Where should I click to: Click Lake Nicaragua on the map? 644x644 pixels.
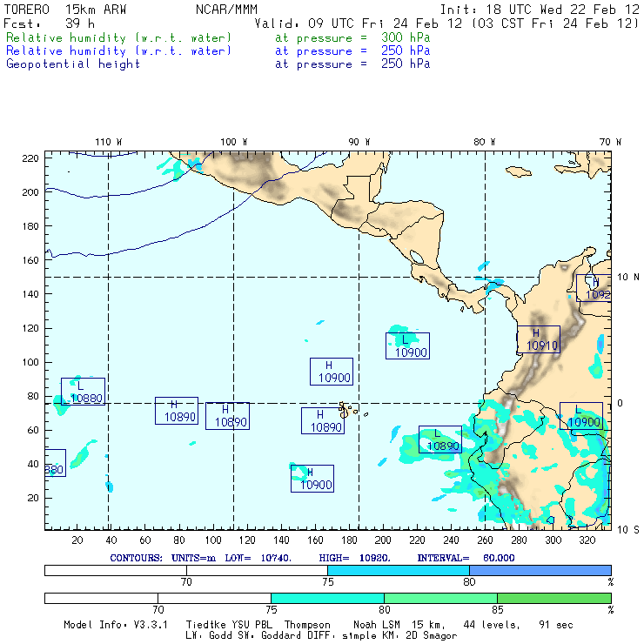pyautogui.click(x=417, y=257)
